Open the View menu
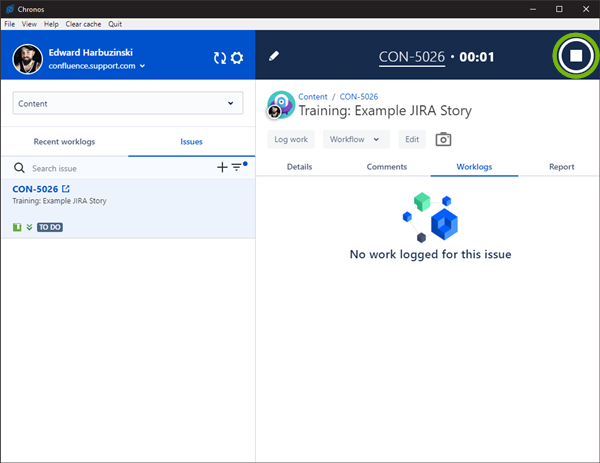 (29, 24)
